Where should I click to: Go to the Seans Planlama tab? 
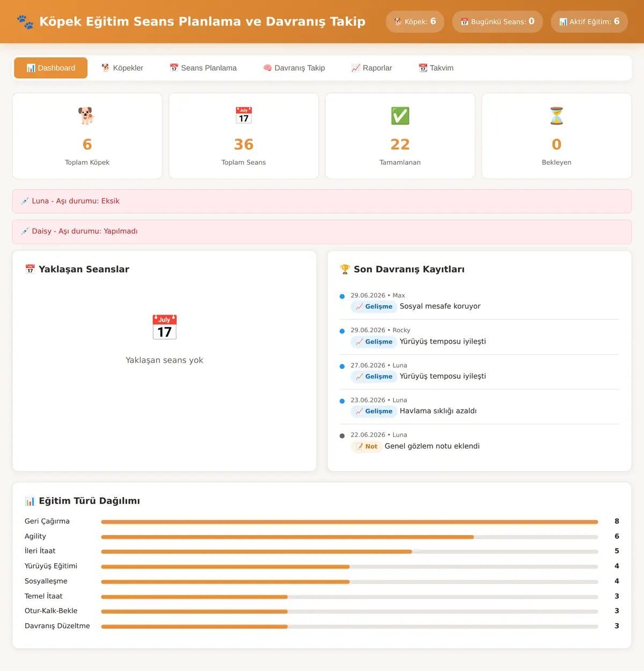click(203, 68)
